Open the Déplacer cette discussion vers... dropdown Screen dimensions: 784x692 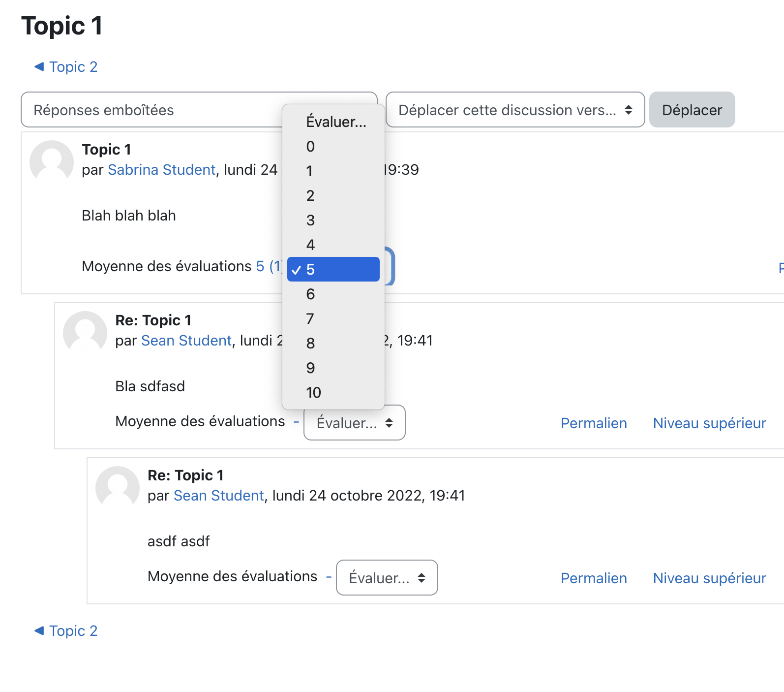[515, 110]
